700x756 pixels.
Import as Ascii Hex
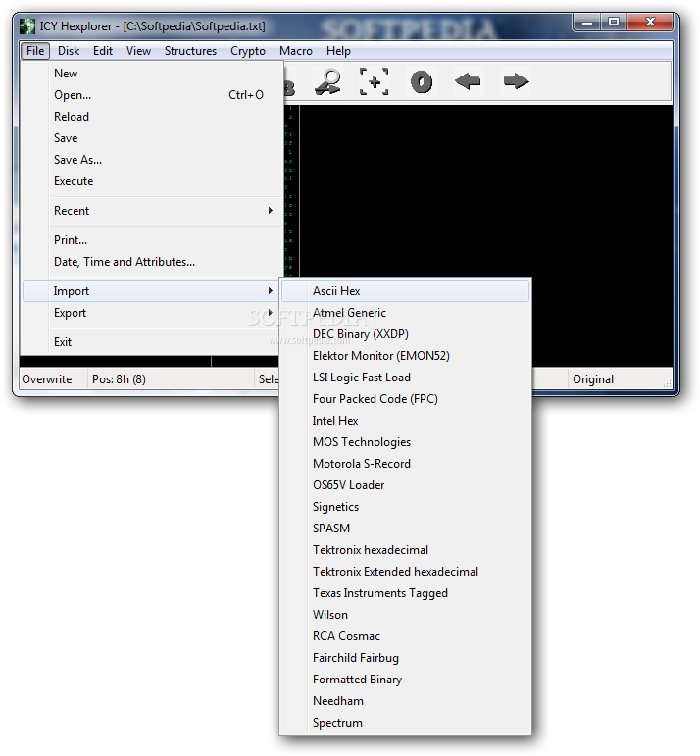(x=406, y=291)
